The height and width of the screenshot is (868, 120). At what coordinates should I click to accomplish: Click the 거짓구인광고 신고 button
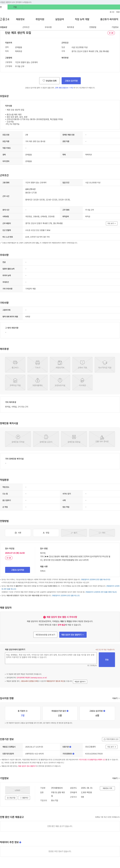111,739
